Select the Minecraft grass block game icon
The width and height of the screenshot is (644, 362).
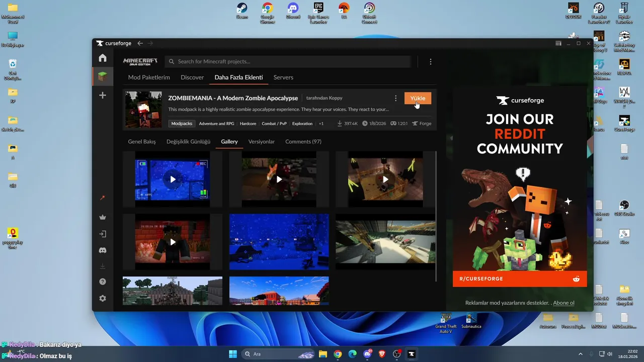point(103,76)
